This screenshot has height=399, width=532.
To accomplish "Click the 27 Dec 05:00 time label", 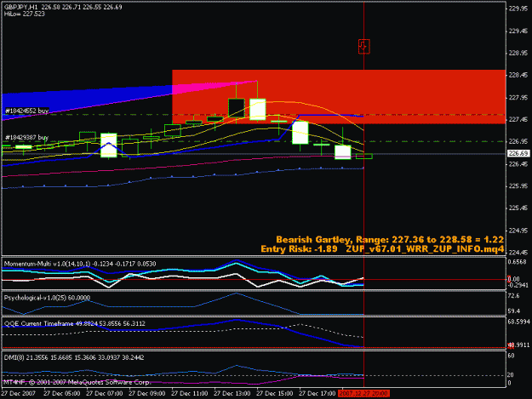I will tap(62, 394).
